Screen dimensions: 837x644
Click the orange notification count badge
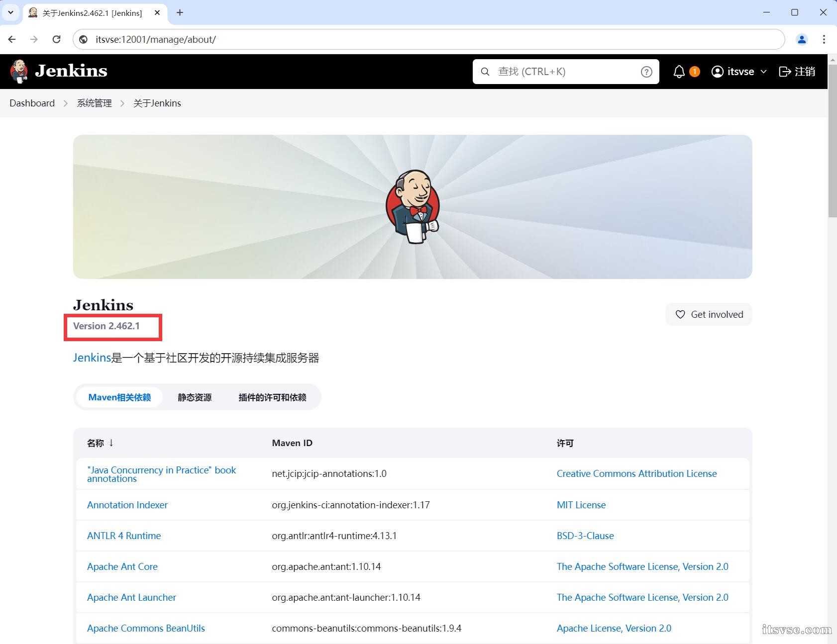[x=695, y=72]
